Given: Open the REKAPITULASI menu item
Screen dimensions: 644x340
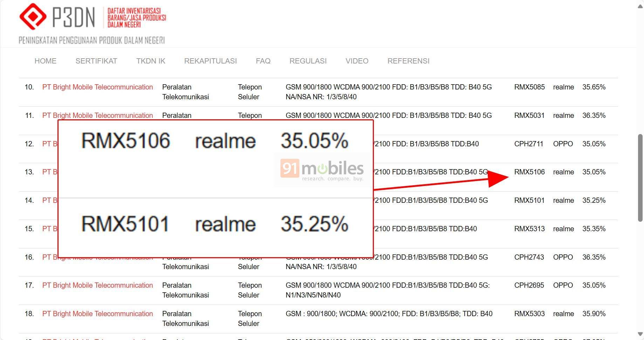Looking at the screenshot, I should 211,61.
